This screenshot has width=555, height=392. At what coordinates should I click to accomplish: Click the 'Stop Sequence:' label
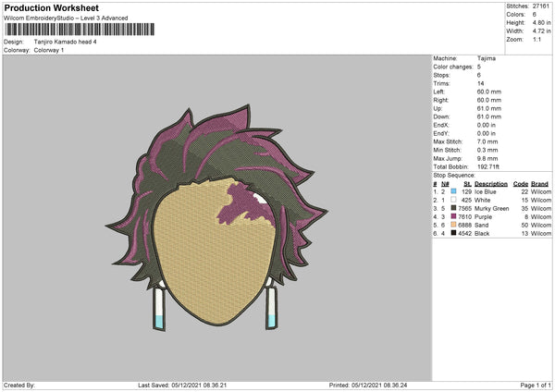tap(454, 176)
